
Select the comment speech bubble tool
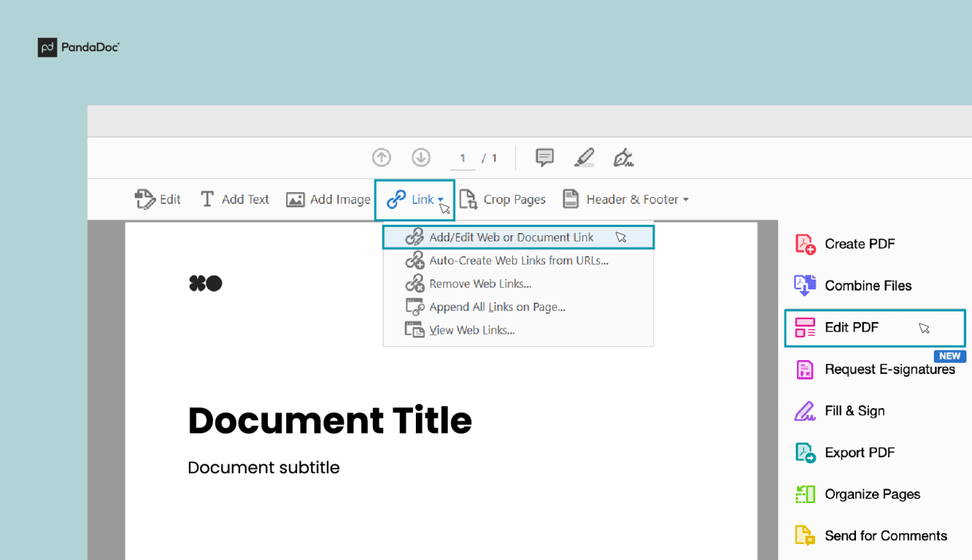click(x=545, y=158)
